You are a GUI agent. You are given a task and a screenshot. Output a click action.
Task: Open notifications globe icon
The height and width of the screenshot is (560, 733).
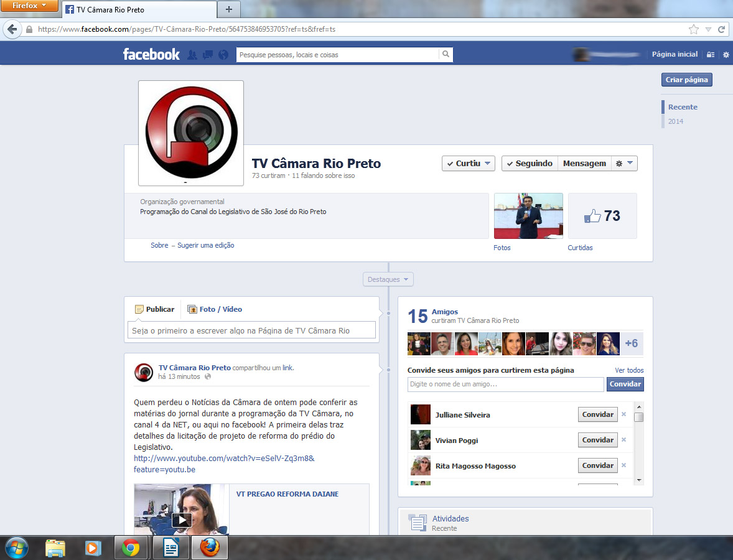click(x=223, y=55)
